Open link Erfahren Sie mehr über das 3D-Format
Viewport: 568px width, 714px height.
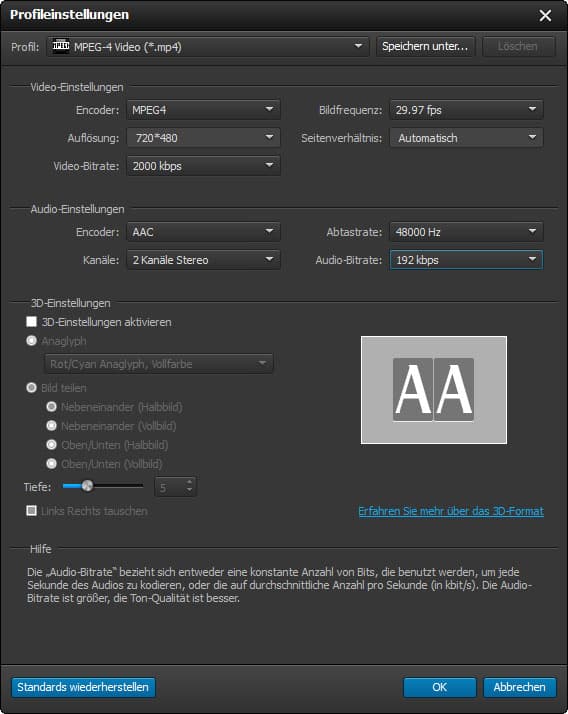pyautogui.click(x=451, y=511)
